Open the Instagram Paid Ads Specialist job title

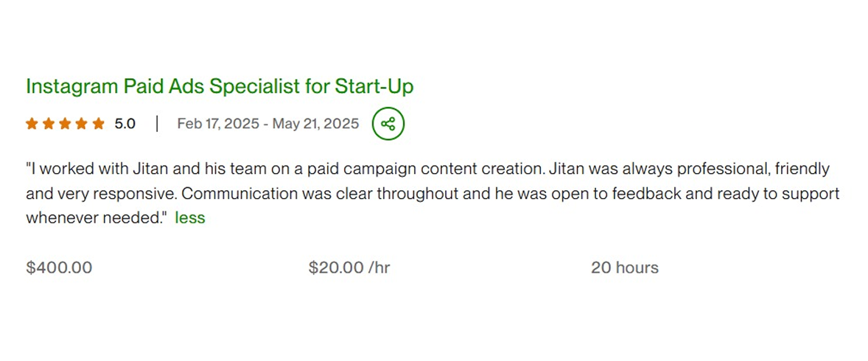[x=220, y=86]
